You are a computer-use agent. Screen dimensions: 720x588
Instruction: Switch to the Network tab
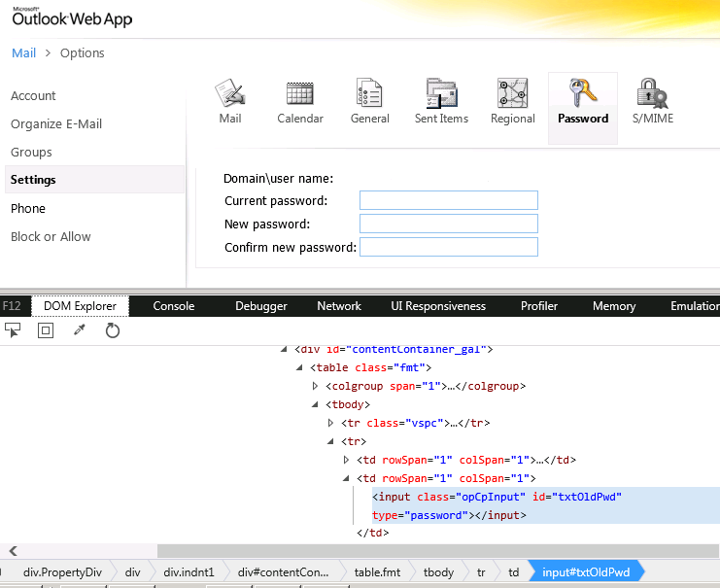339,306
